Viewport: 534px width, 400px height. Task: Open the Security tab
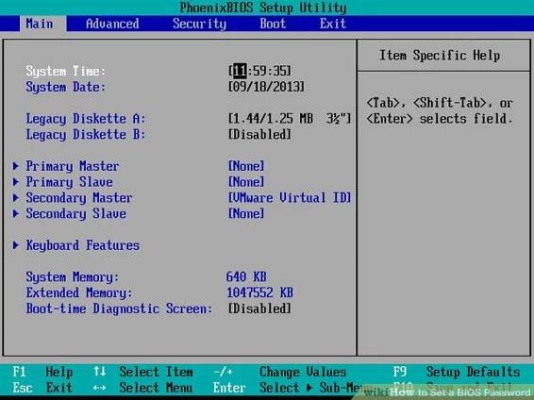coord(199,24)
